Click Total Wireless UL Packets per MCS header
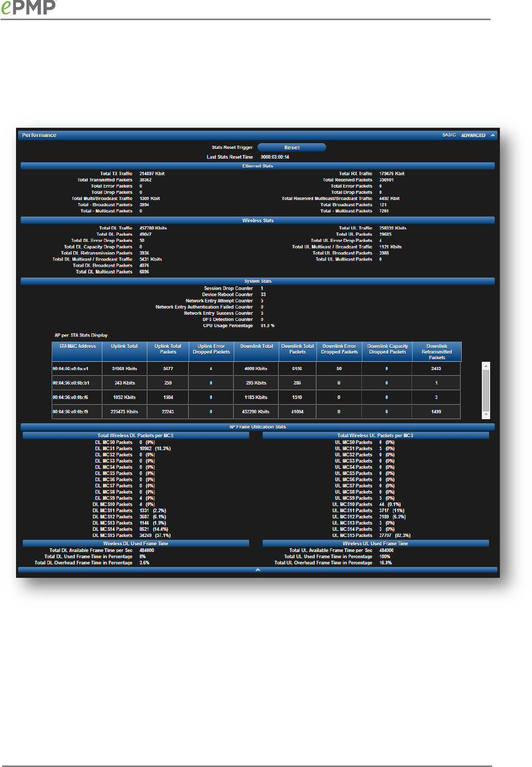 tap(375, 436)
